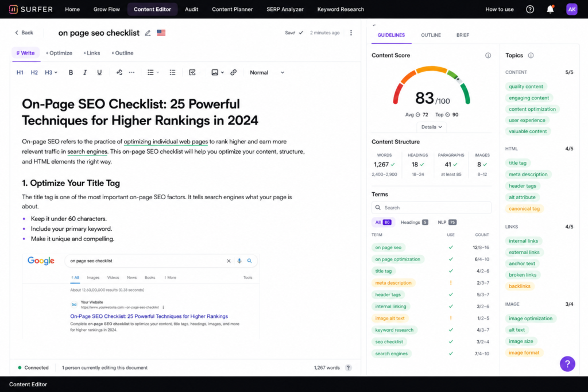Click the 'image format' topic chip
This screenshot has height=392, width=588.
point(524,352)
